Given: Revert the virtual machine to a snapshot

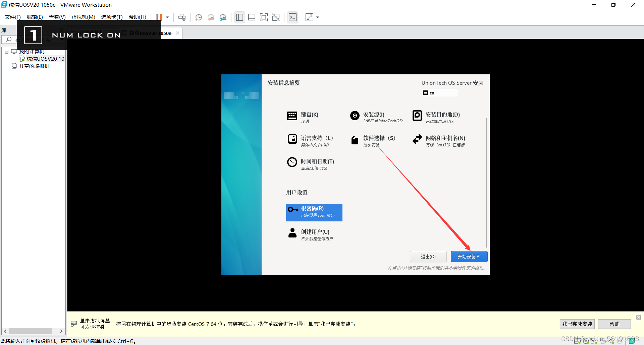Looking at the screenshot, I should pos(211,17).
